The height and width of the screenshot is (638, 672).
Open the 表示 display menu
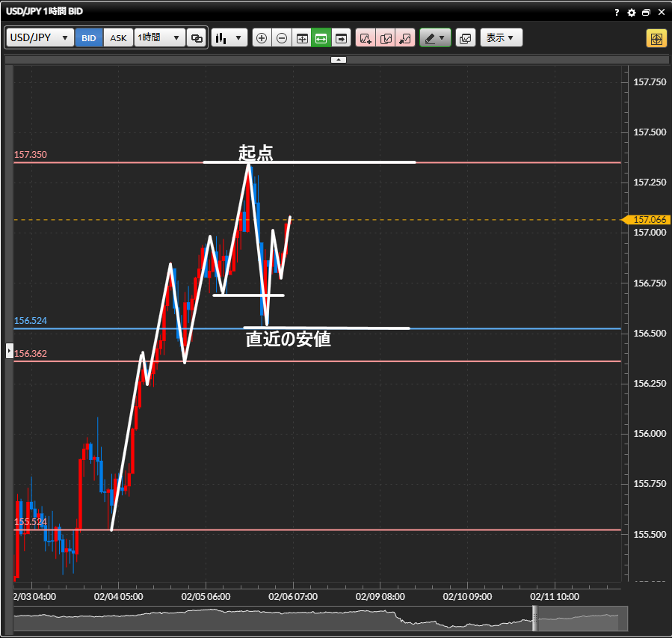point(501,37)
